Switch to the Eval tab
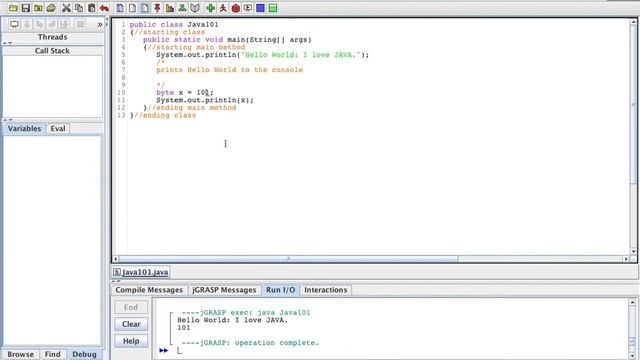 pos(58,129)
